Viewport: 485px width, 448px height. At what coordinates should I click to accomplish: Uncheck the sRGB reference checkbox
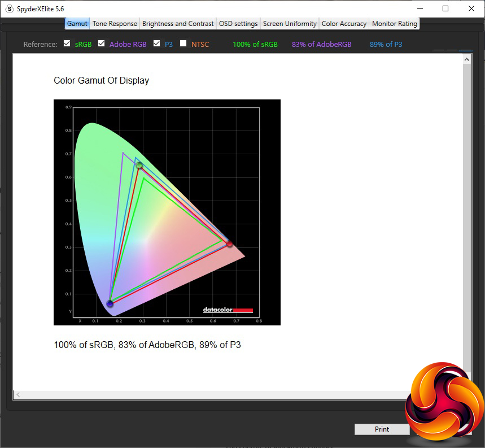click(67, 44)
